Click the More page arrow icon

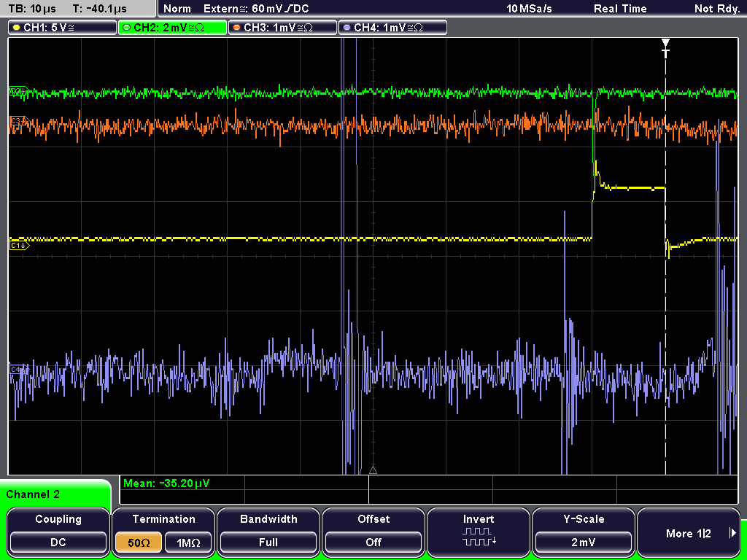coord(732,533)
